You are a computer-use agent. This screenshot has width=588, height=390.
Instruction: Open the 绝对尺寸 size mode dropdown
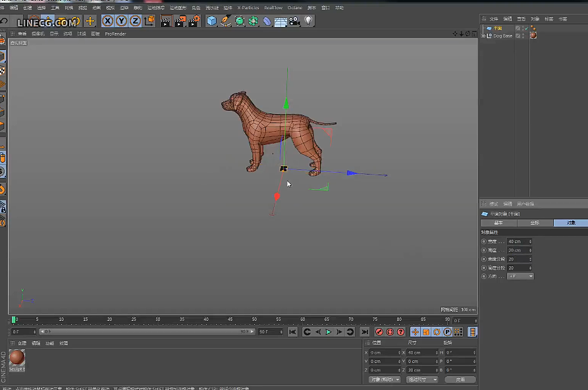coord(422,379)
